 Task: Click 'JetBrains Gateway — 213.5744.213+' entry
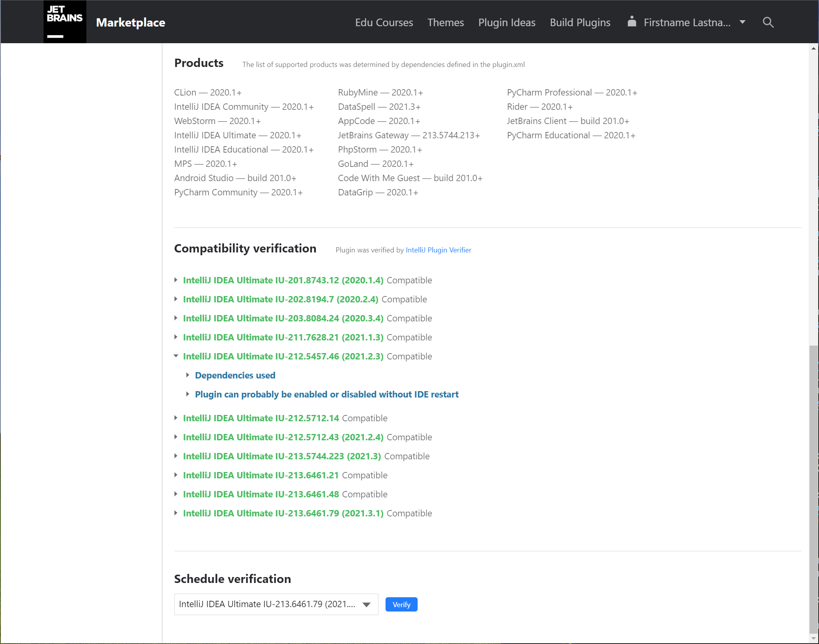(x=409, y=135)
